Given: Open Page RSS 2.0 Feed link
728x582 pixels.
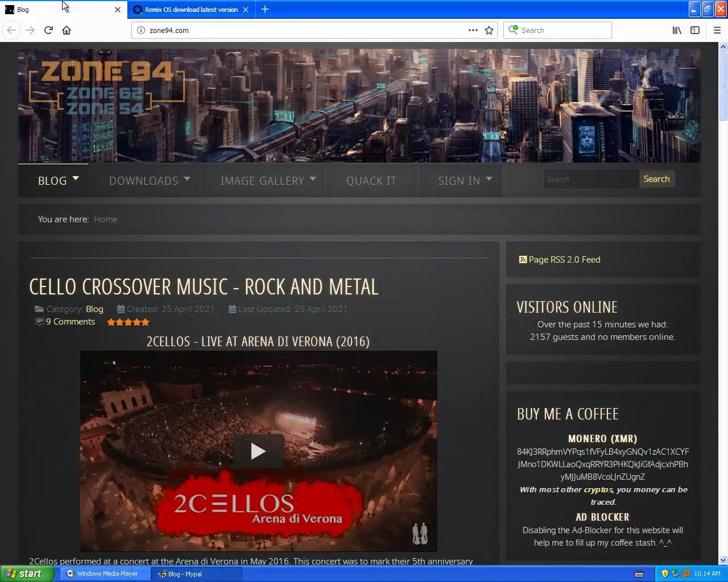Looking at the screenshot, I should 565,260.
